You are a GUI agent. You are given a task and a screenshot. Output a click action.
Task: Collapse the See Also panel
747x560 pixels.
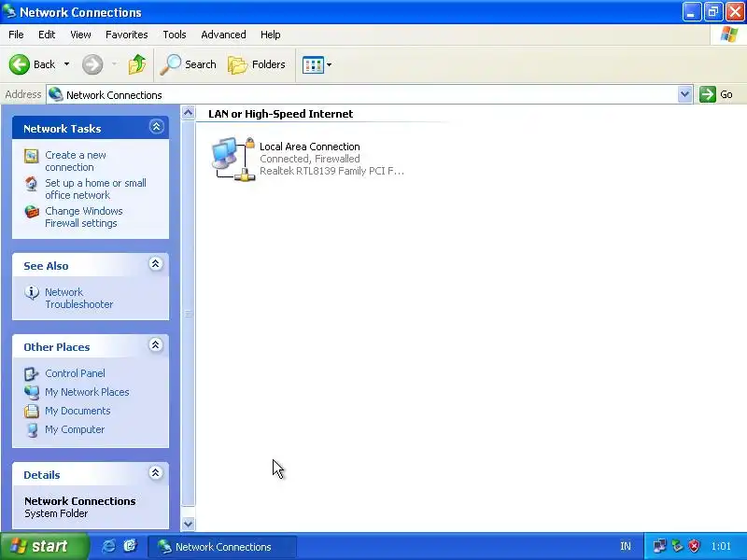[x=155, y=264]
